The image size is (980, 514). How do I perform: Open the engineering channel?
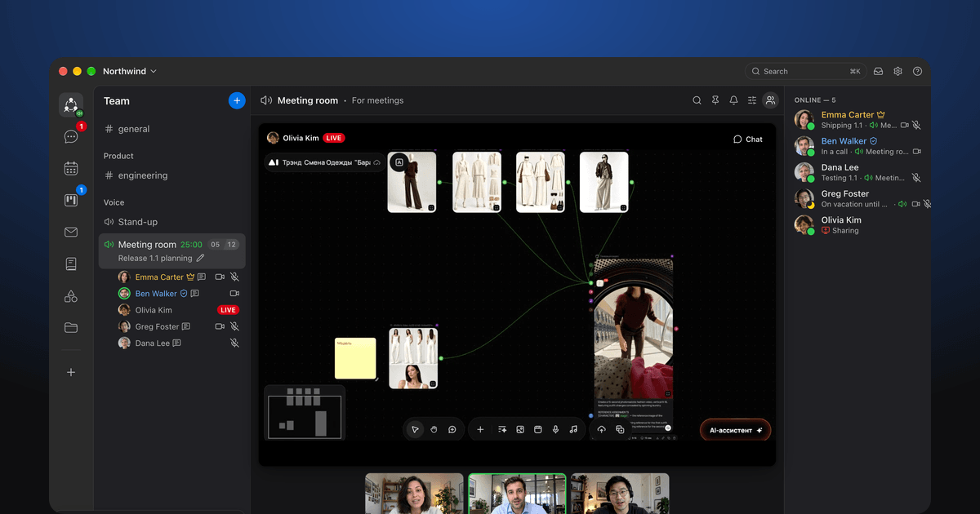(x=171, y=175)
